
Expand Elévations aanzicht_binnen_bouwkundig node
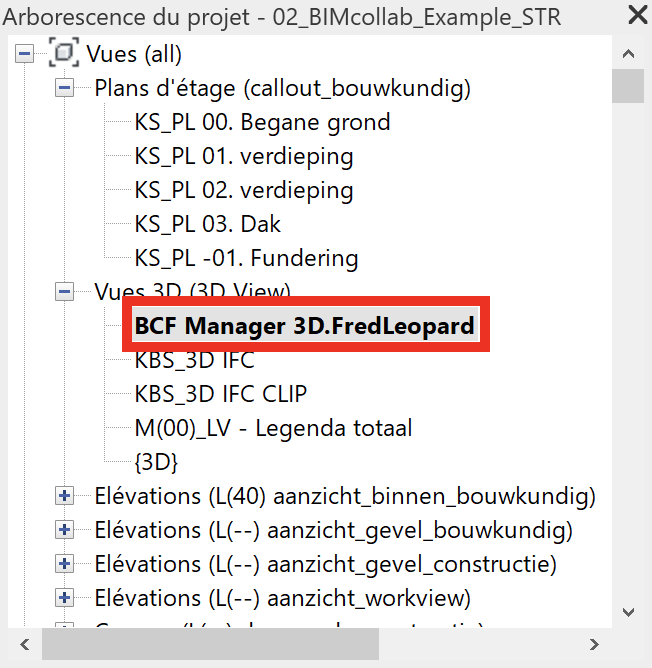(64, 495)
